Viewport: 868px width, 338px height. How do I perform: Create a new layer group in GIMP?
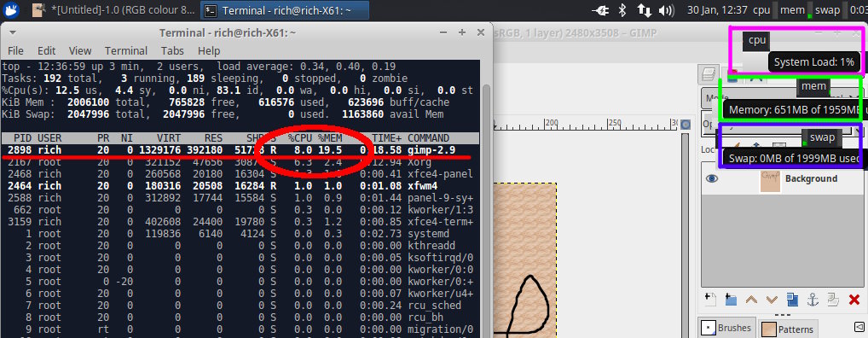click(x=731, y=300)
